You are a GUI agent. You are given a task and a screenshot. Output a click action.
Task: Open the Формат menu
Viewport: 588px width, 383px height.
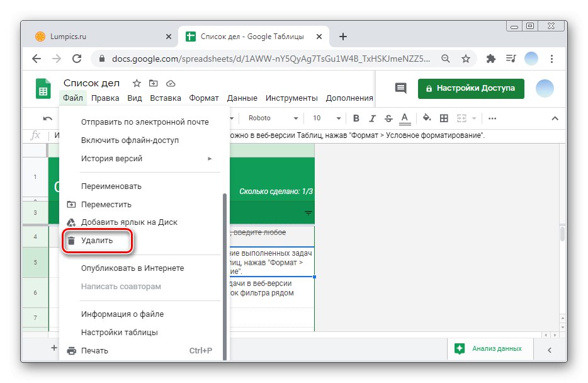coord(203,98)
